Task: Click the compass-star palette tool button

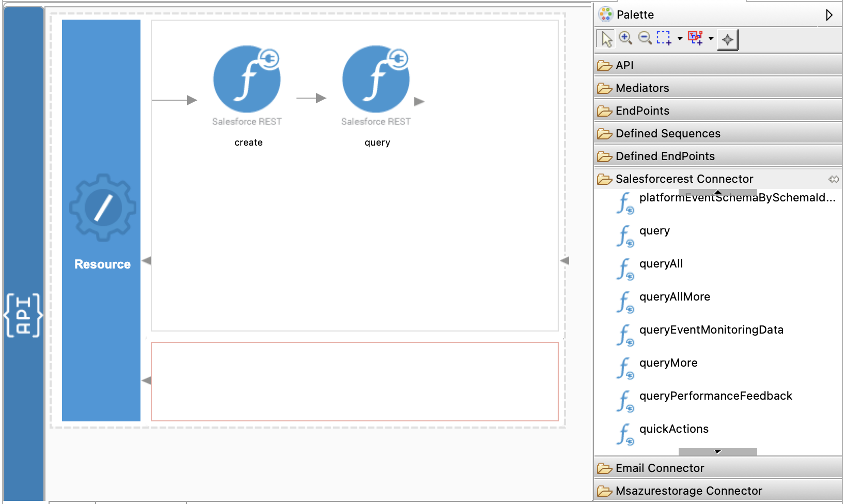Action: pyautogui.click(x=728, y=39)
